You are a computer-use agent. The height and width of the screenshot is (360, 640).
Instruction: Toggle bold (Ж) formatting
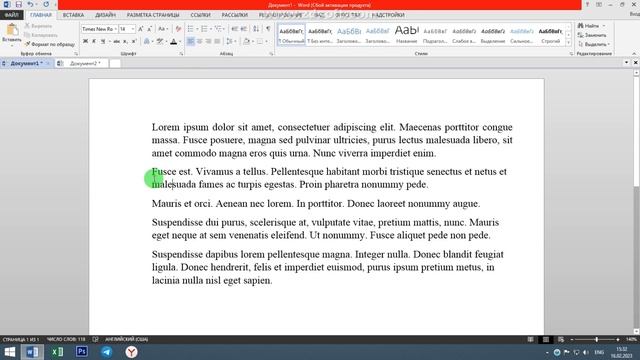tap(85, 41)
